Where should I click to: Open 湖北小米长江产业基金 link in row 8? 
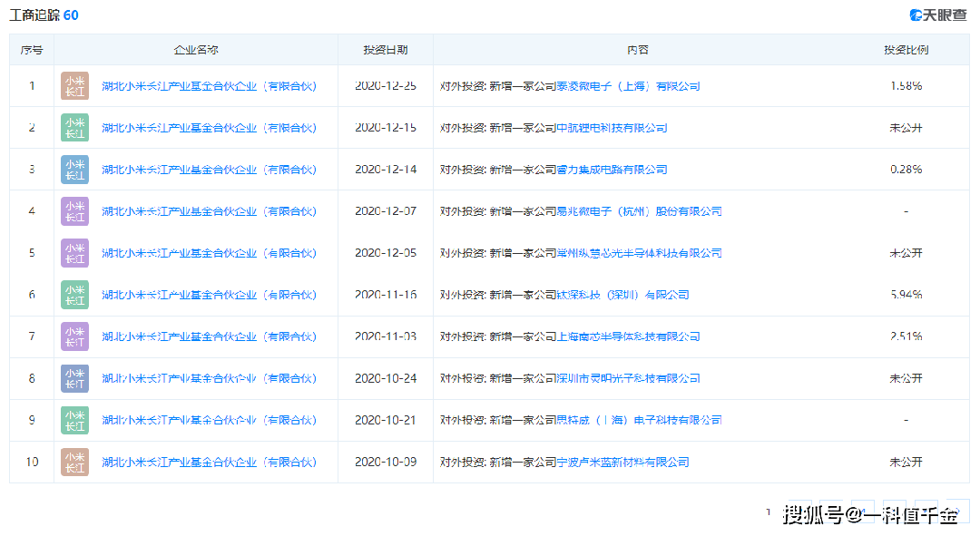pos(209,378)
